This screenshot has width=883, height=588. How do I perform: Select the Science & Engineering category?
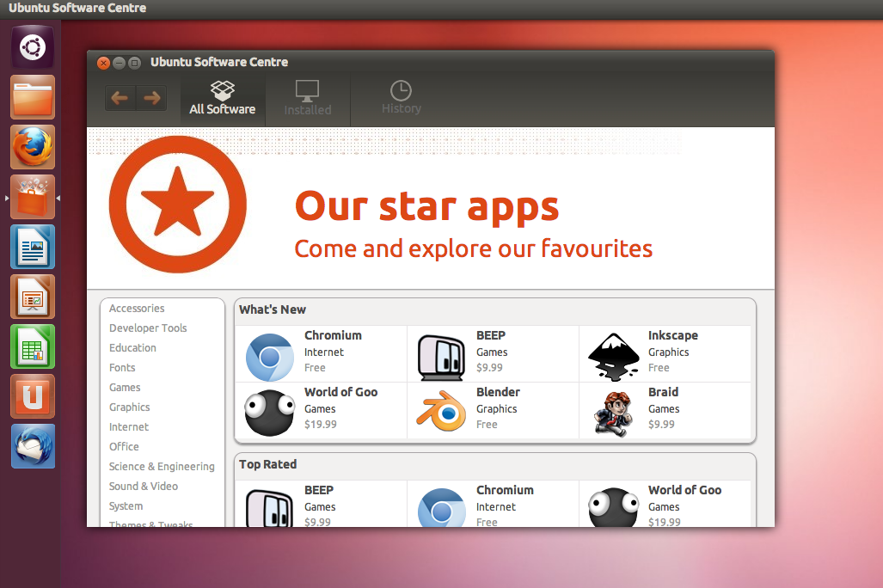pyautogui.click(x=162, y=467)
